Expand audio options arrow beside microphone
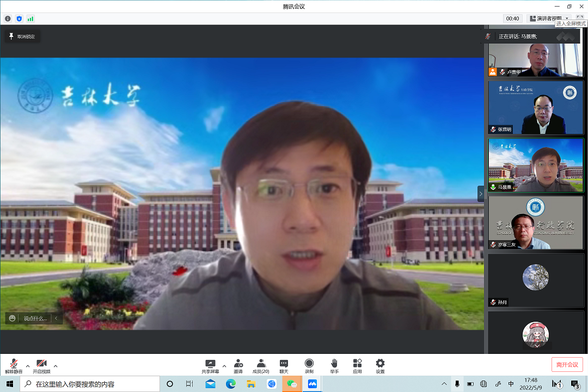This screenshot has width=588, height=392. pos(28,365)
